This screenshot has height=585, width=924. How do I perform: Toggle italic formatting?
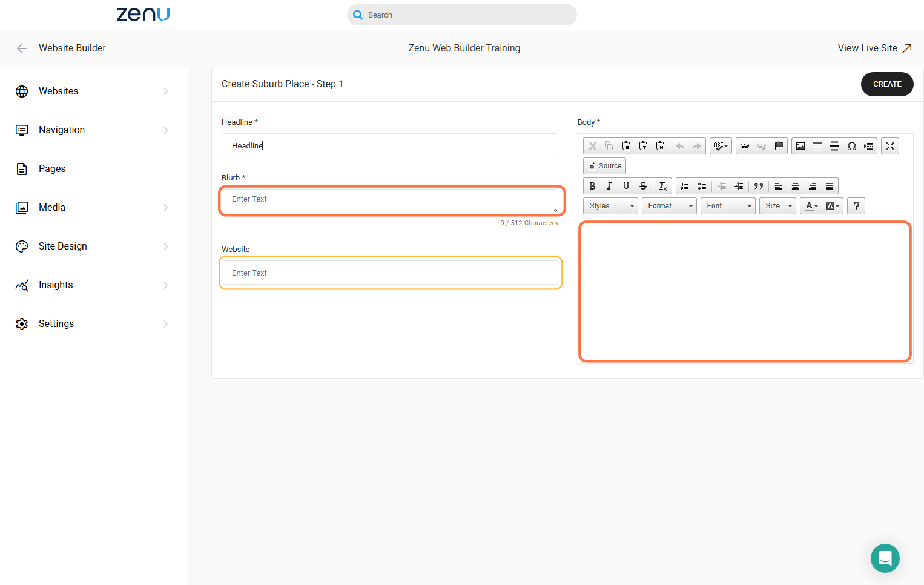pos(609,186)
